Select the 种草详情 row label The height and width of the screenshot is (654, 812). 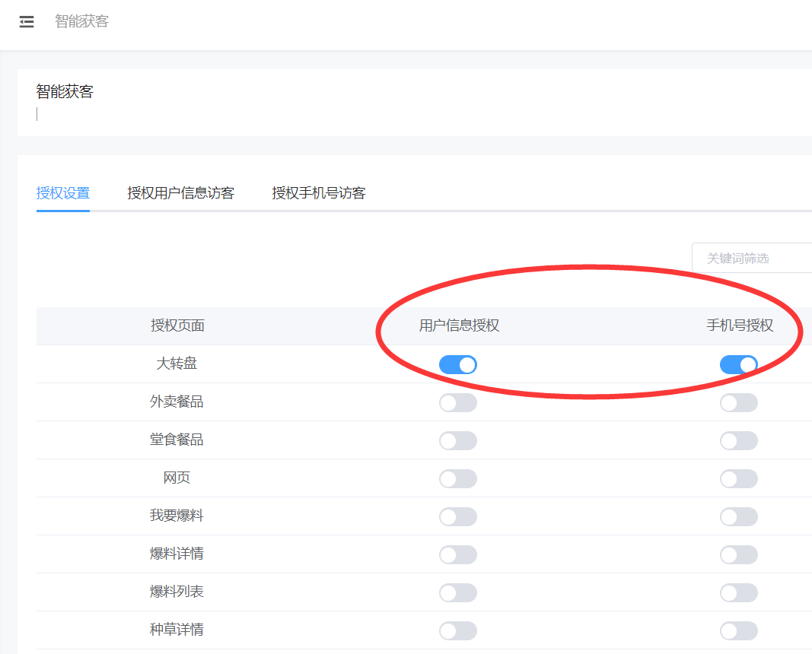tap(177, 630)
